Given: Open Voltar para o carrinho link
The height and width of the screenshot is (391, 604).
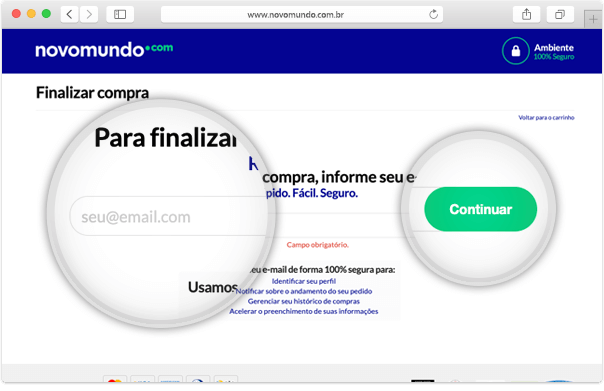Looking at the screenshot, I should (x=546, y=117).
